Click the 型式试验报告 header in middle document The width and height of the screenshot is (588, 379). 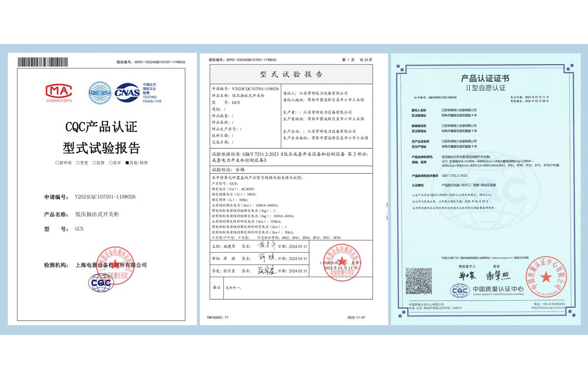point(291,74)
